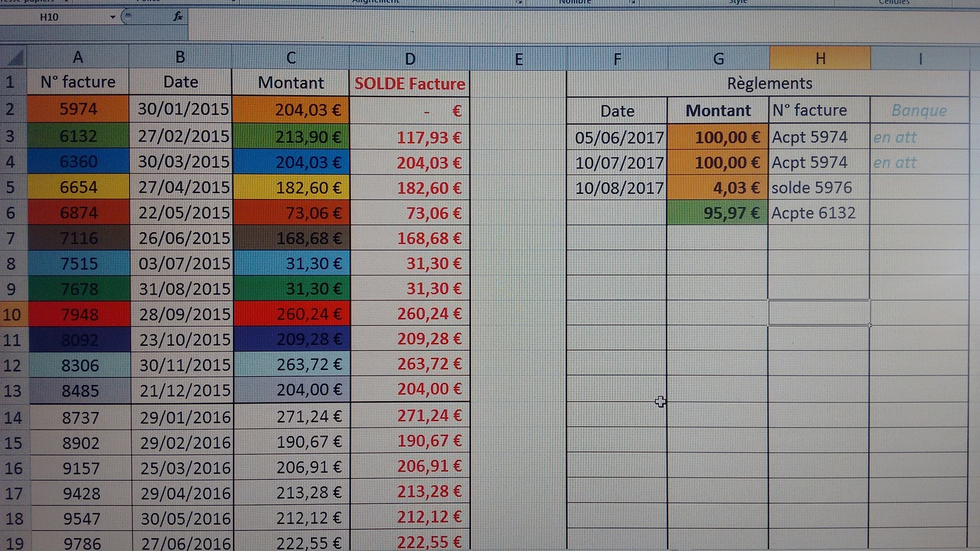Select column F header
The height and width of the screenshot is (551, 980).
click(x=617, y=59)
